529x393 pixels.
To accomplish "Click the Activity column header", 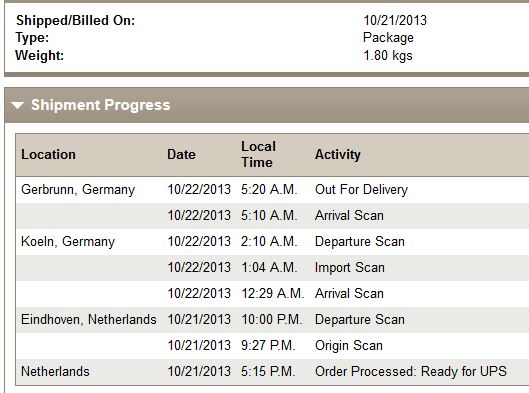I will point(338,155).
